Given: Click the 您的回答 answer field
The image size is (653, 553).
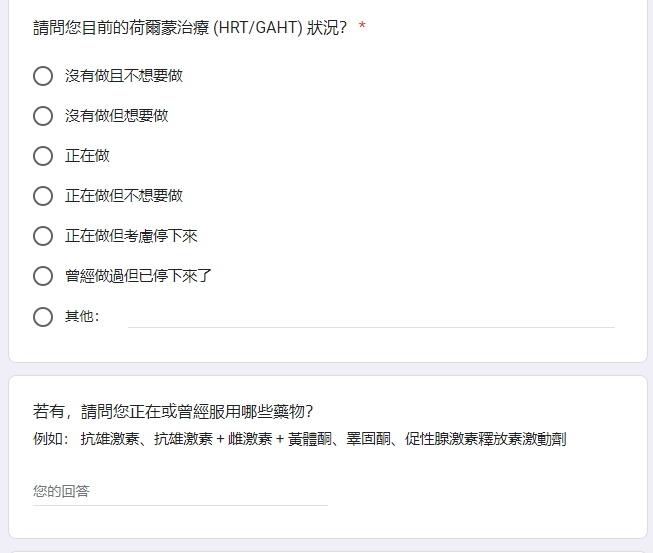Looking at the screenshot, I should tap(180, 492).
